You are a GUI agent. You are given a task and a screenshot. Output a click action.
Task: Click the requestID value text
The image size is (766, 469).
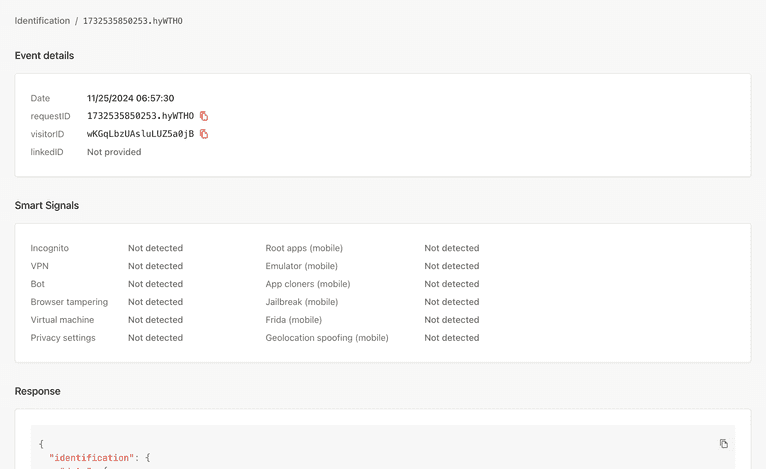(140, 116)
